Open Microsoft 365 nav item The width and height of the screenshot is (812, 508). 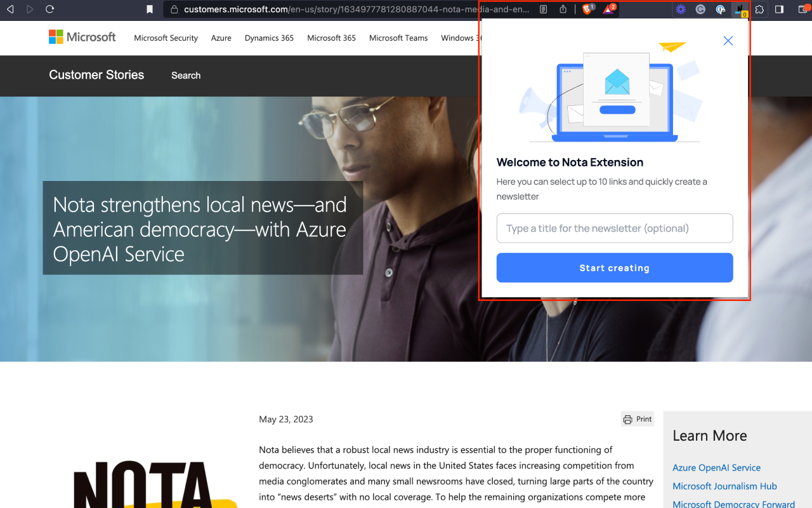332,38
